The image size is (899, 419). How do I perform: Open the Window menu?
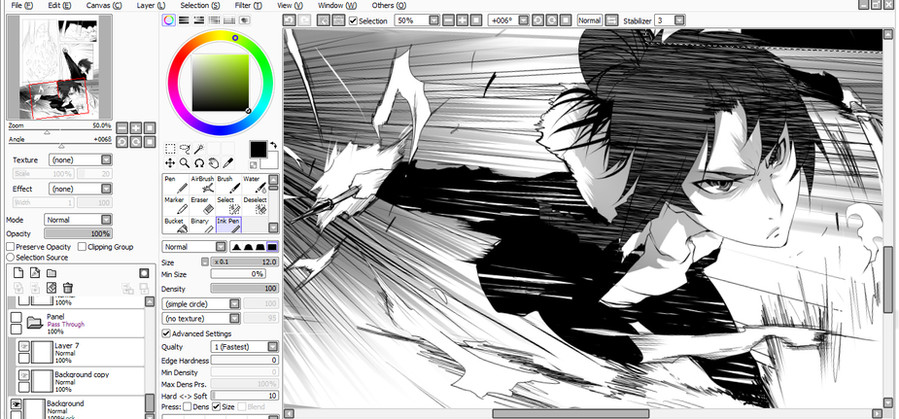pyautogui.click(x=337, y=5)
